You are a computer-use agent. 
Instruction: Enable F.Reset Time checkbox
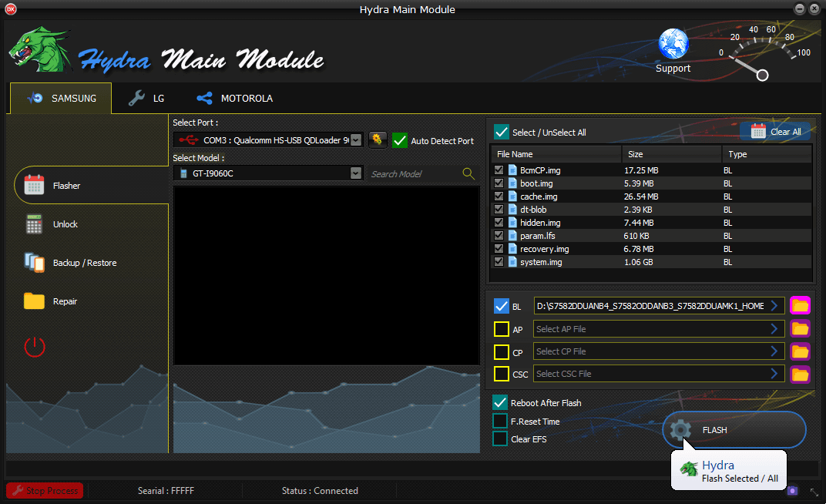point(500,421)
